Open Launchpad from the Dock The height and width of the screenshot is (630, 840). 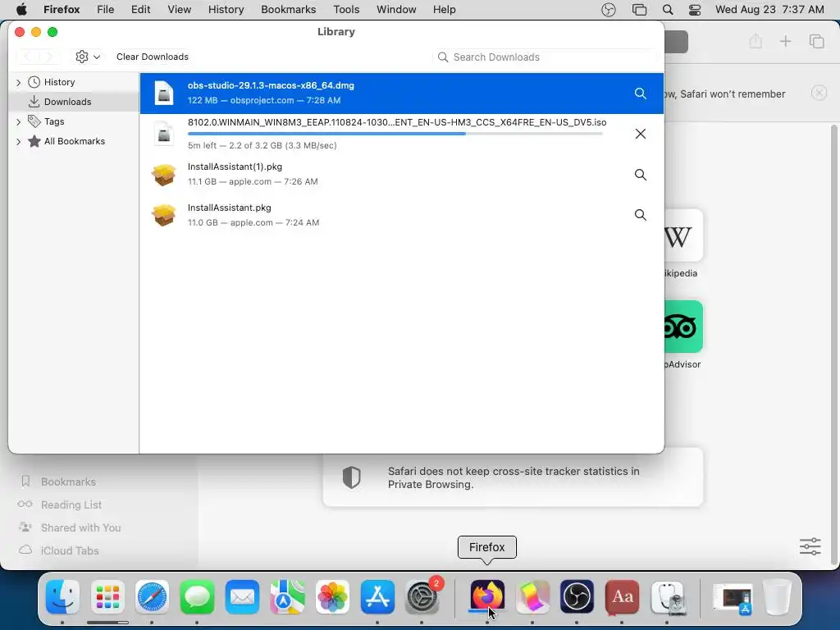point(107,597)
